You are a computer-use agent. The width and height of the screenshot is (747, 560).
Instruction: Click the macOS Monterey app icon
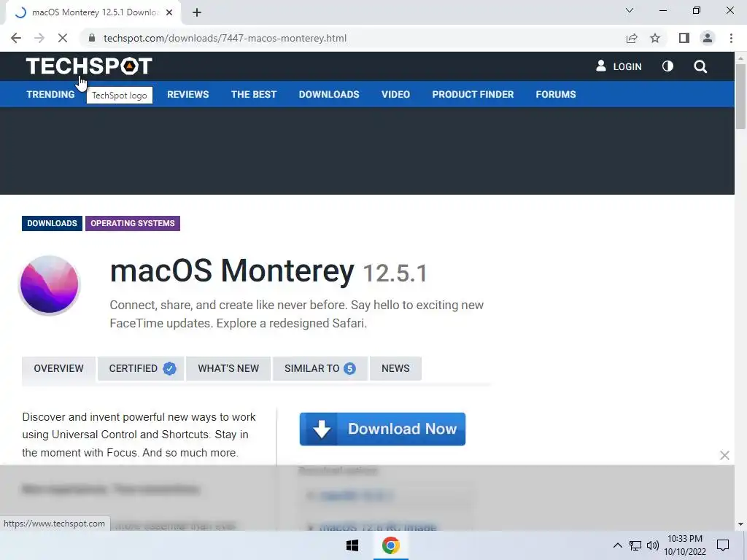pyautogui.click(x=49, y=285)
